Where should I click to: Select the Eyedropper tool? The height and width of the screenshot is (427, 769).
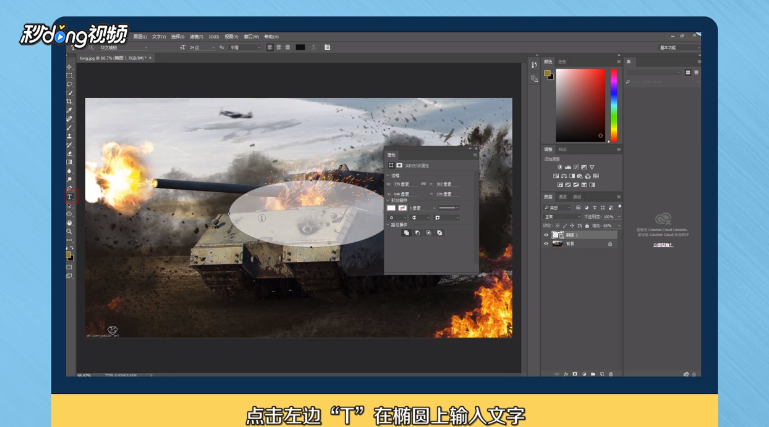70,110
